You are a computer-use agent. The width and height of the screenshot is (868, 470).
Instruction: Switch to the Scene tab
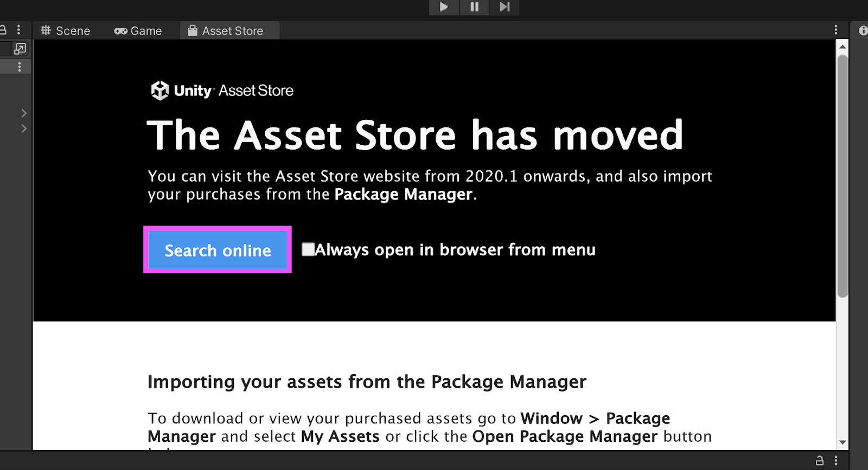coord(66,31)
